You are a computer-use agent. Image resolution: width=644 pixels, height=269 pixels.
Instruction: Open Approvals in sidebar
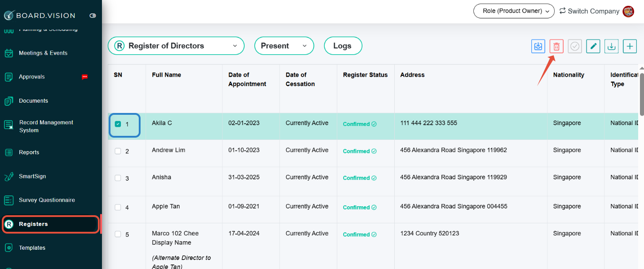pyautogui.click(x=32, y=77)
